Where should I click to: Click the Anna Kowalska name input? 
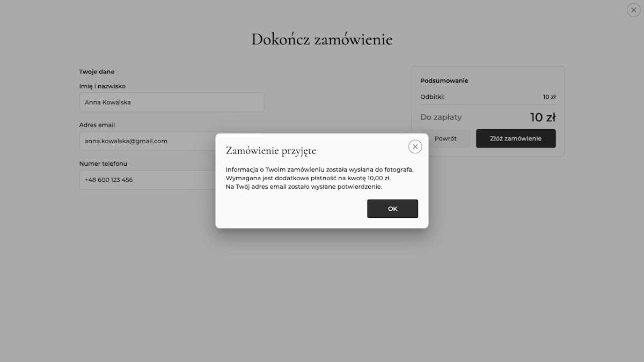pos(172,102)
